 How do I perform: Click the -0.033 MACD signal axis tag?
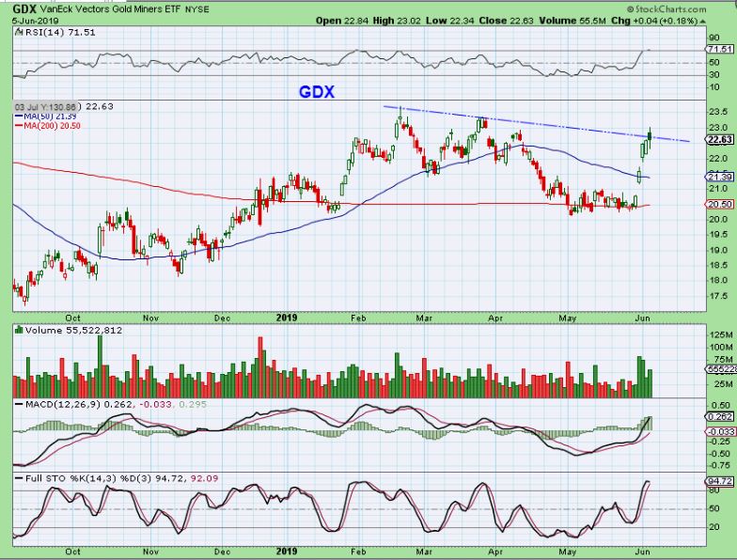click(721, 431)
